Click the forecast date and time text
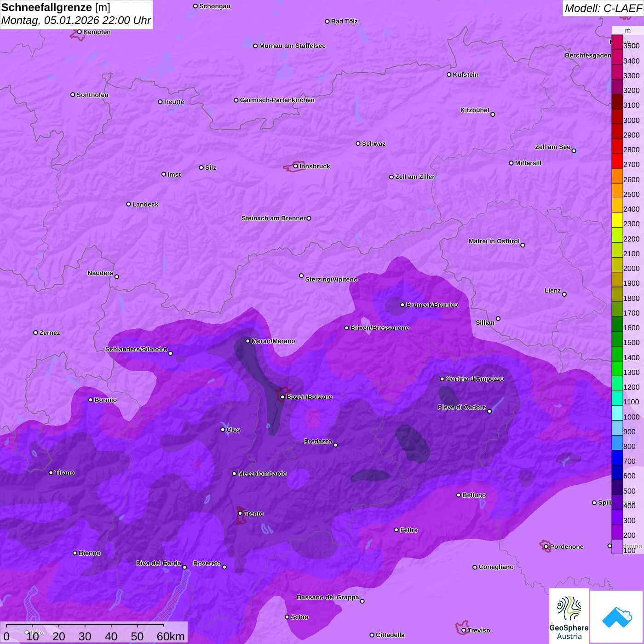 76,20
